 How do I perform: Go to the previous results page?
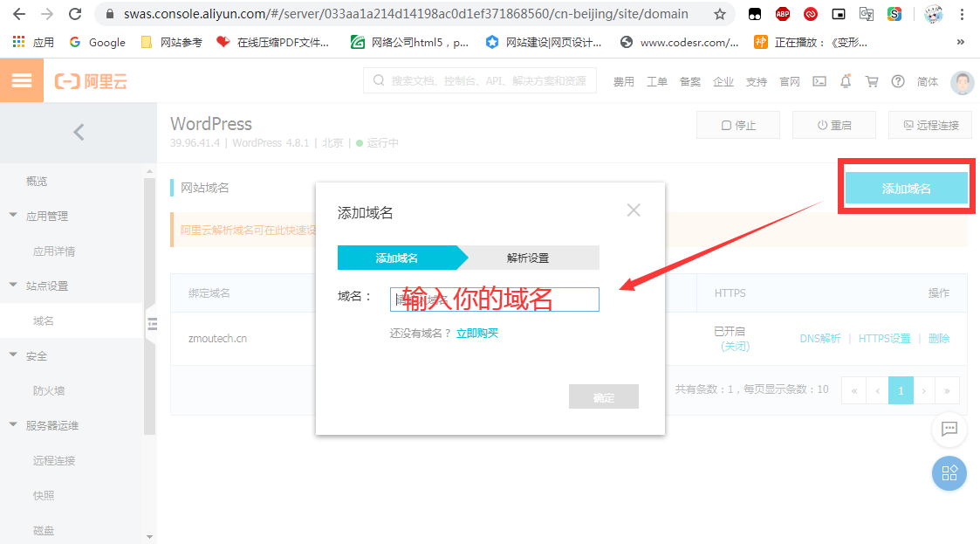click(878, 391)
